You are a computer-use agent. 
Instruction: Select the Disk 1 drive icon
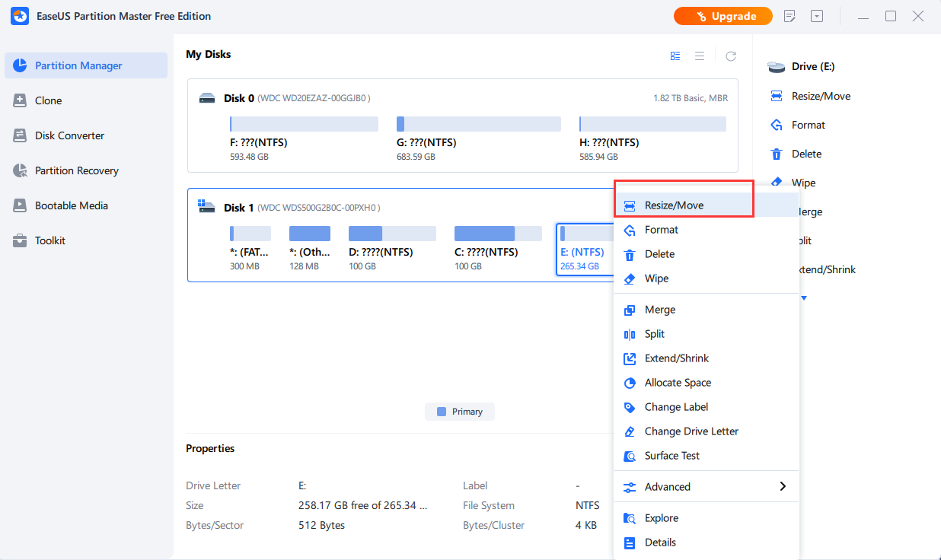click(207, 207)
